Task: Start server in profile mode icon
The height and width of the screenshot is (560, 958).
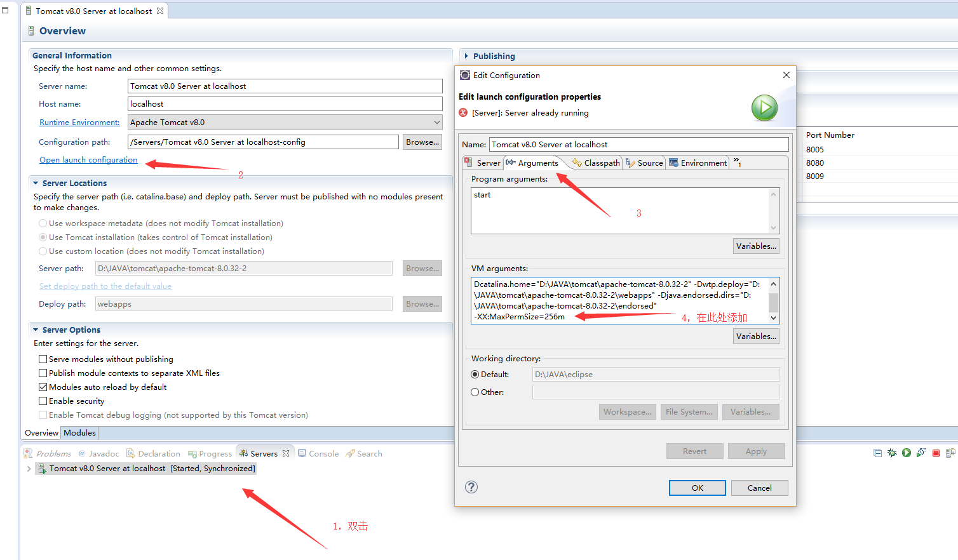Action: pyautogui.click(x=921, y=453)
